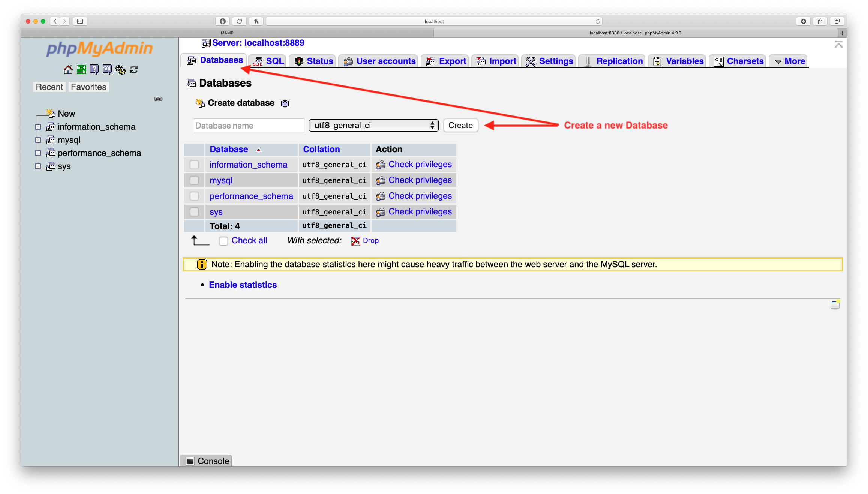Open the Settings tab

point(549,61)
